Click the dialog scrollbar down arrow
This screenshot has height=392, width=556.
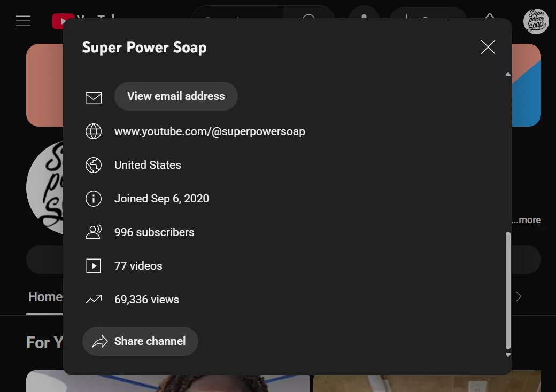508,355
